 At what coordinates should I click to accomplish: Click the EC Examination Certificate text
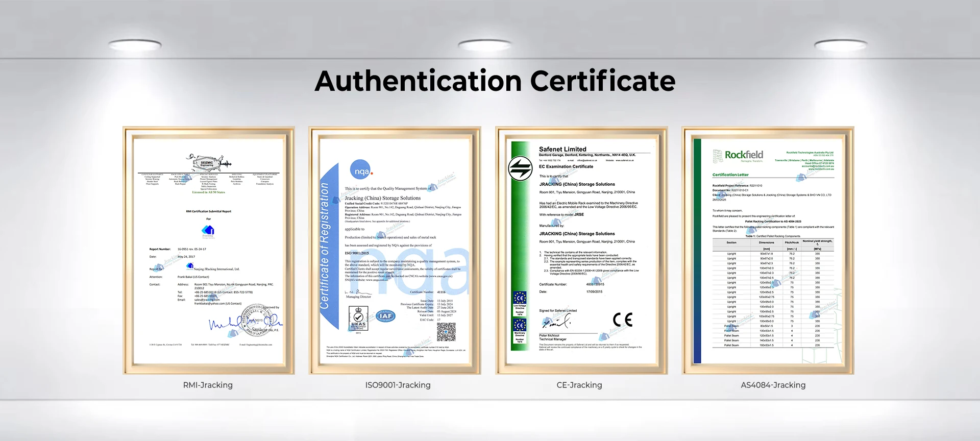[566, 166]
